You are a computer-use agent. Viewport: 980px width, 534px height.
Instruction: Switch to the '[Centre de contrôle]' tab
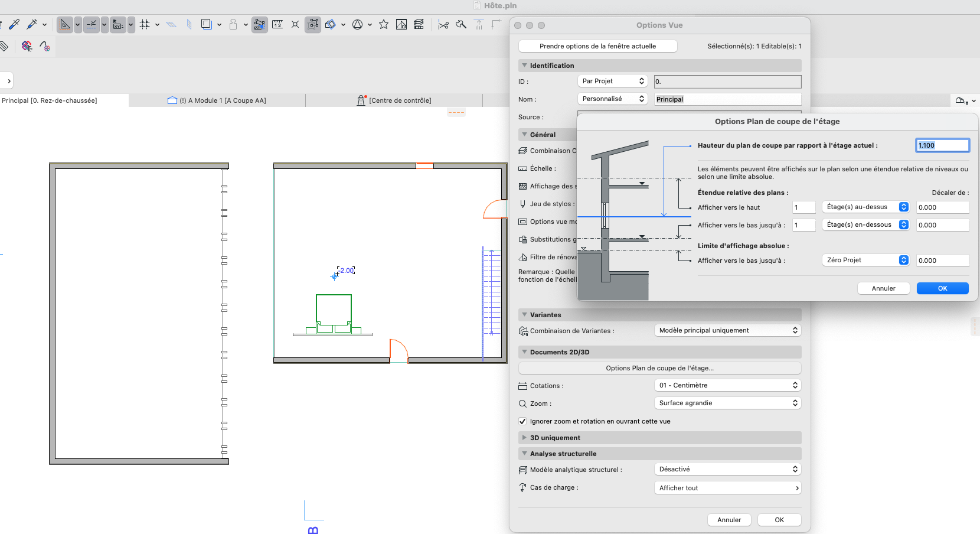tap(394, 100)
